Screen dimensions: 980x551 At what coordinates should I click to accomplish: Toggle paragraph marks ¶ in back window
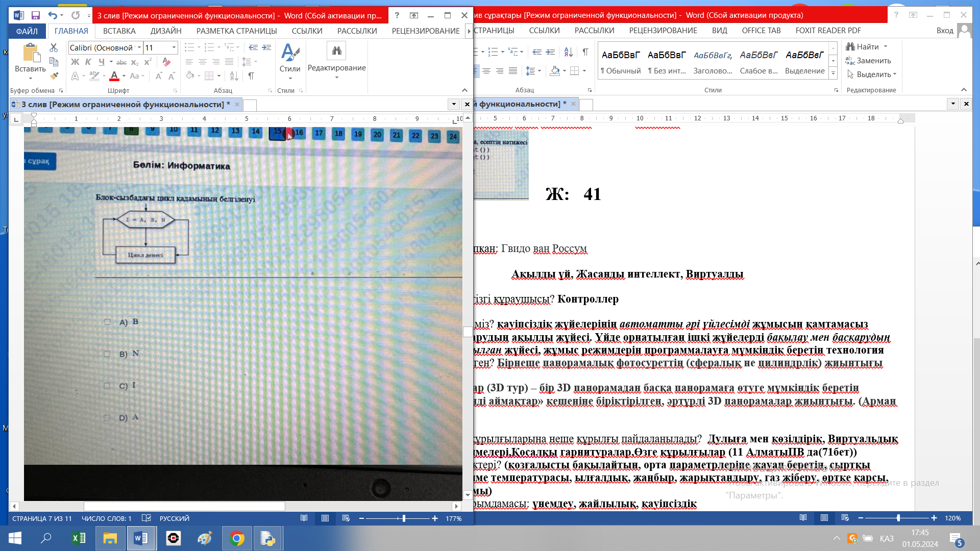[585, 52]
